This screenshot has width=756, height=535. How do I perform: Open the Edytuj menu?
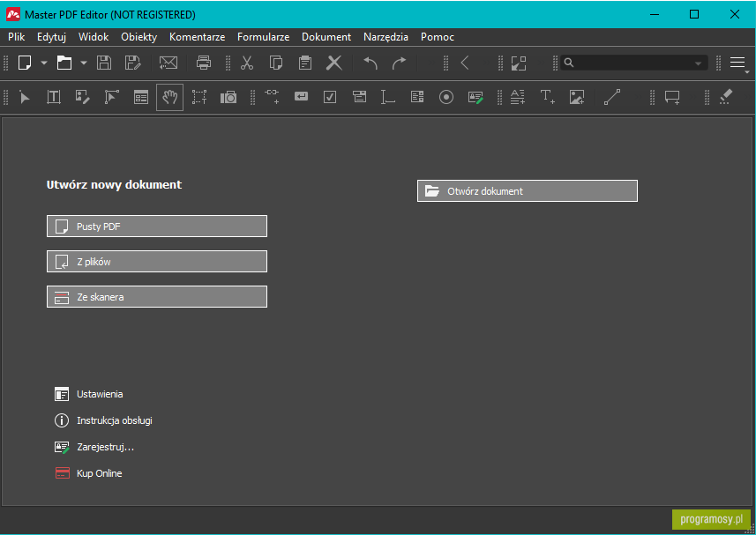coord(51,37)
